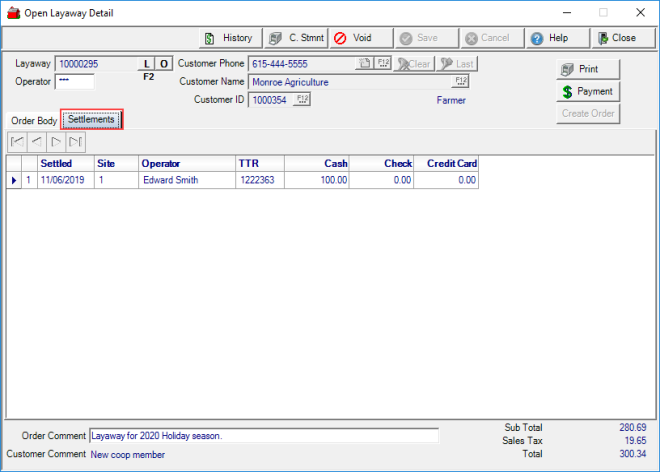Open F12 lookup for Customer Name
The width and height of the screenshot is (660, 472).
[x=461, y=81]
